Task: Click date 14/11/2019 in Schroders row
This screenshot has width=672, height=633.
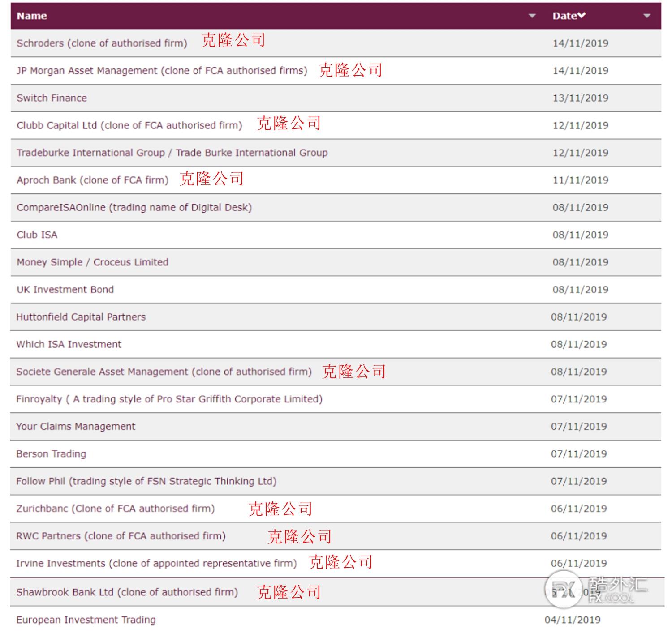Action: point(580,43)
